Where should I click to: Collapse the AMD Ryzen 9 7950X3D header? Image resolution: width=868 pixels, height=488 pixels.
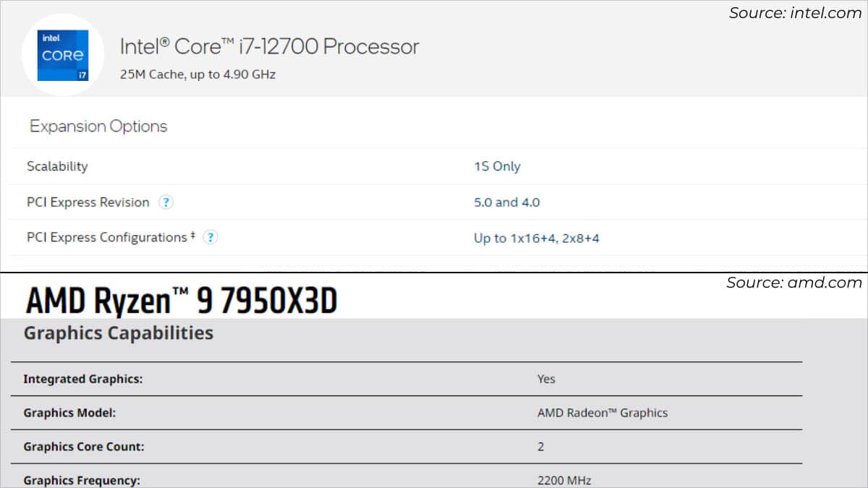[x=181, y=299]
